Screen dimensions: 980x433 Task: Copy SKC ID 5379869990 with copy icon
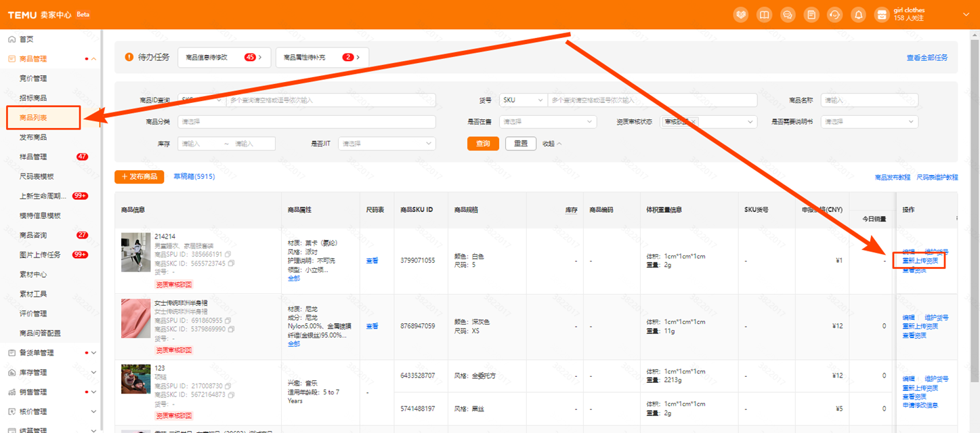click(x=232, y=329)
